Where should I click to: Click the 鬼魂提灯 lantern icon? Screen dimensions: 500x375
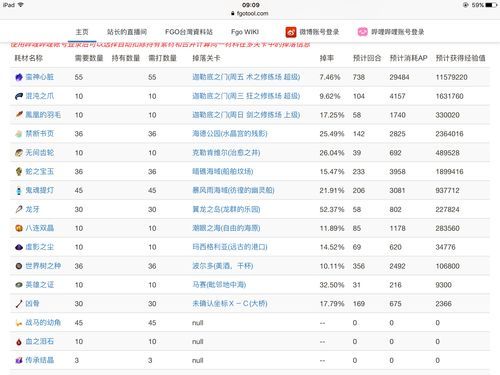click(19, 190)
